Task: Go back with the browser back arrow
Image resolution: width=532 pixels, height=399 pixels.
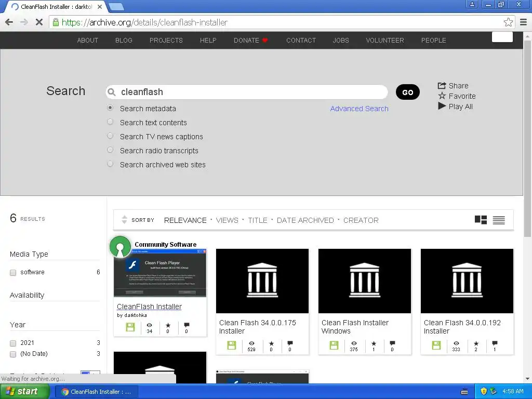Action: [x=9, y=22]
